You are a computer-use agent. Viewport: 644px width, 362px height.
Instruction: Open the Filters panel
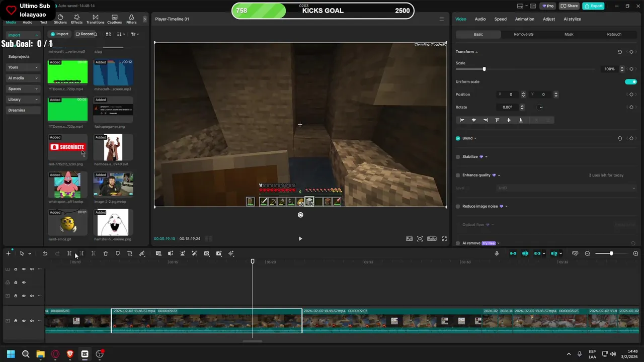coord(131,20)
